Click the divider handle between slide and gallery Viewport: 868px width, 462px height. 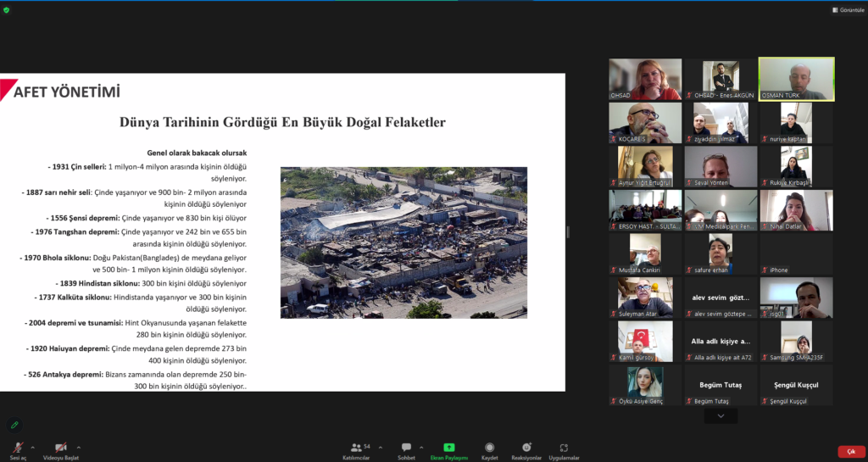[568, 231]
